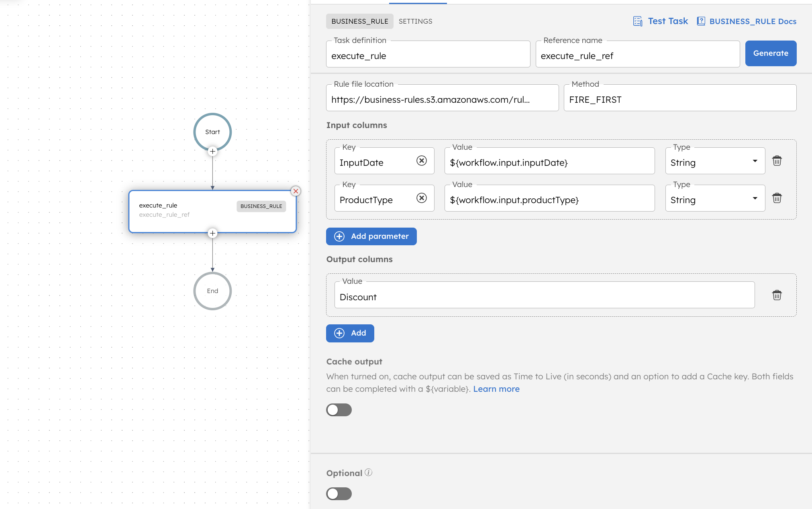Viewport: 812px width, 509px height.
Task: Delete the ProductType input column row
Action: pos(777,198)
